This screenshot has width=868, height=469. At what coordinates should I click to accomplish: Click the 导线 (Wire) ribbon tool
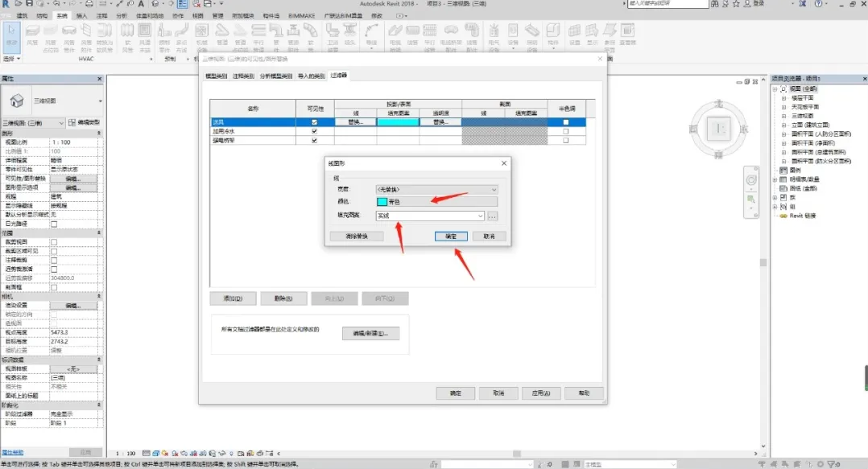pos(371,35)
